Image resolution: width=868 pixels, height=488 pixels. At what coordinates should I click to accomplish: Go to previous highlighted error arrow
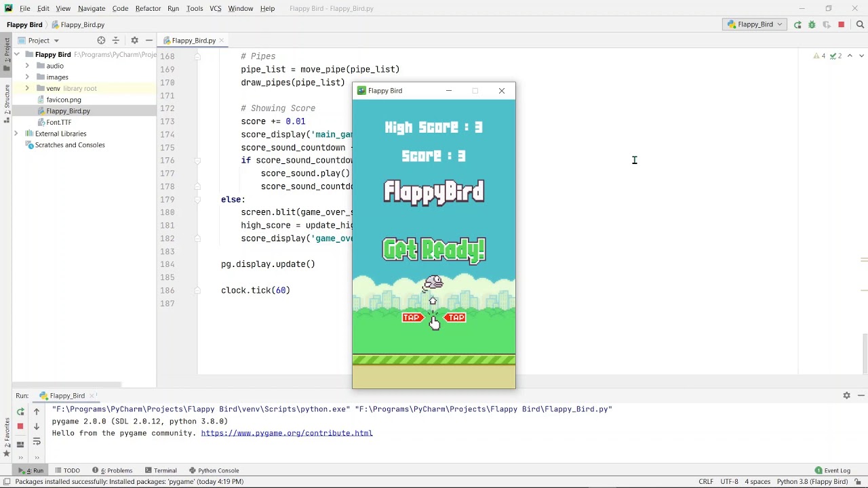pos(850,56)
